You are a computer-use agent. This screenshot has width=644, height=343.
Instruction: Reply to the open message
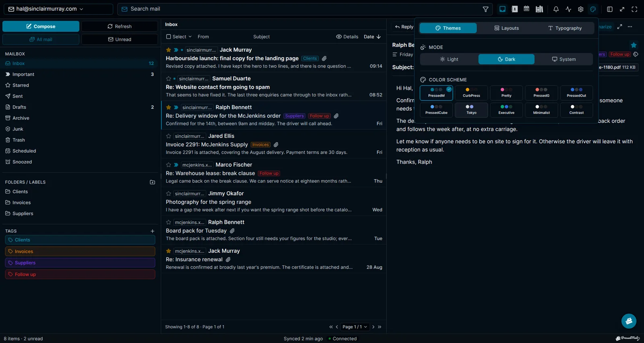(404, 27)
